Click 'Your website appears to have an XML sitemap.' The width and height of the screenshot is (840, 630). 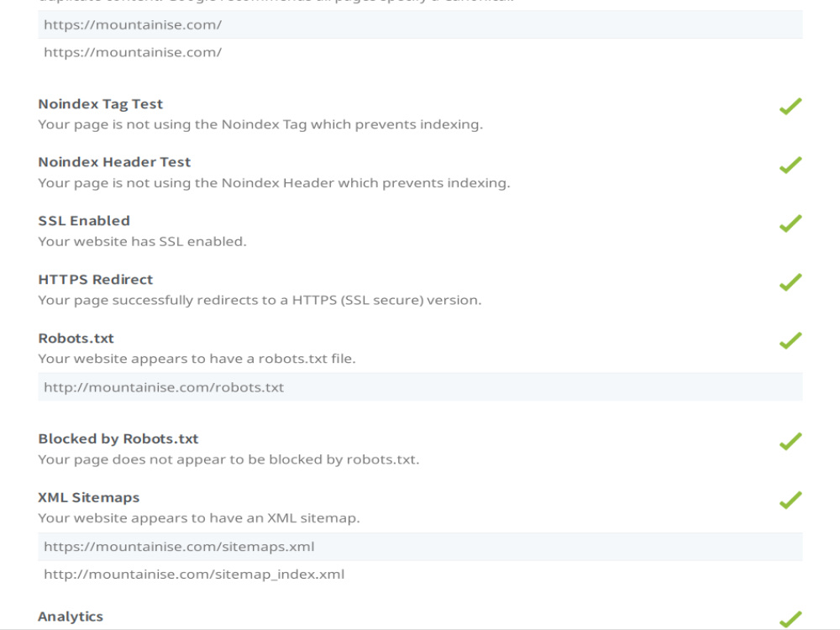(x=199, y=518)
